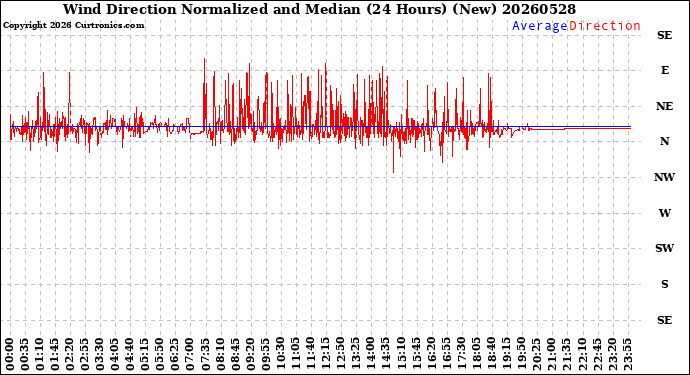Click the 12:15 time axis label
Screen dimensions: 690x375
[326, 354]
